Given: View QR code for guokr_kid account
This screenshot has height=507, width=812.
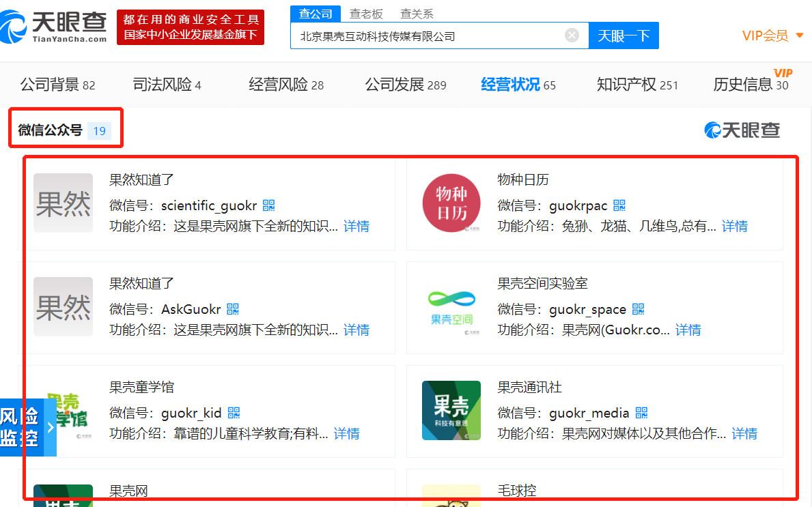Looking at the screenshot, I should (x=234, y=412).
